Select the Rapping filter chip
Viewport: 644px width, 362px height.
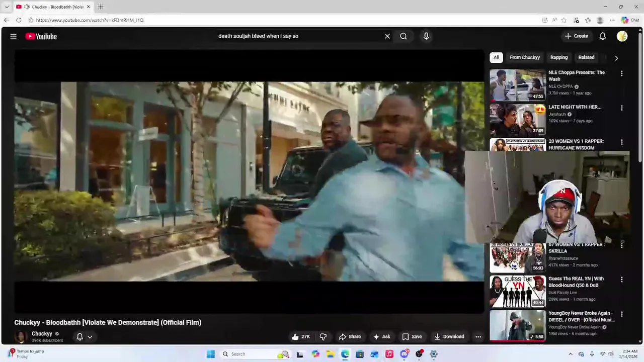point(559,57)
